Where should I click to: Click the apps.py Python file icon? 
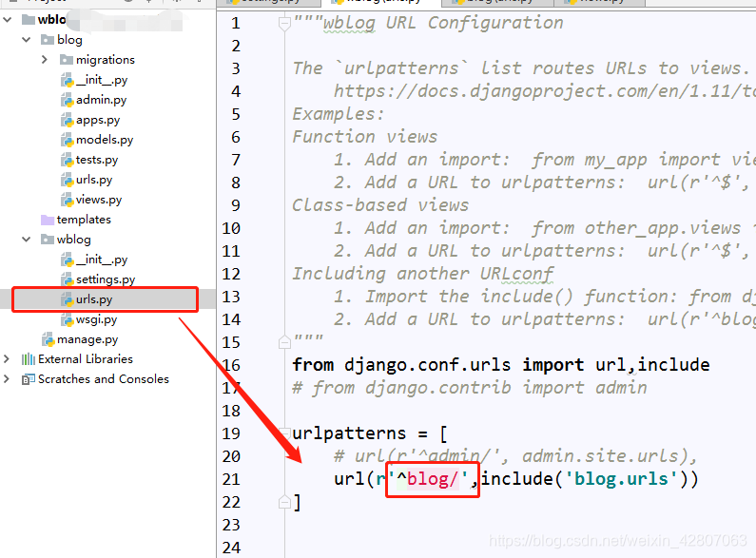click(x=67, y=120)
